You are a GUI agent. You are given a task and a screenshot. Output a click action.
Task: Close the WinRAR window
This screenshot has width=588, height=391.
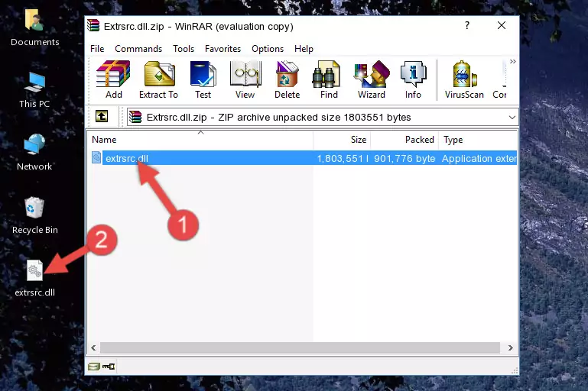(x=502, y=25)
